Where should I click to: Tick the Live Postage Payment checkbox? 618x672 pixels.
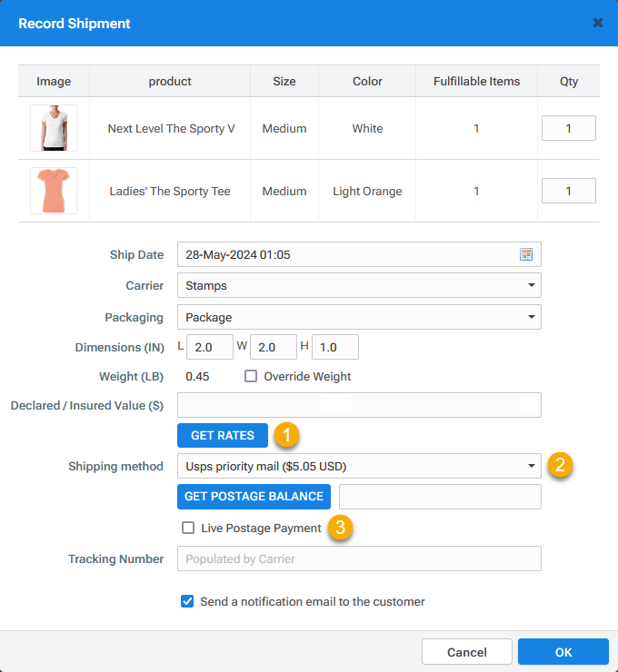pos(188,528)
